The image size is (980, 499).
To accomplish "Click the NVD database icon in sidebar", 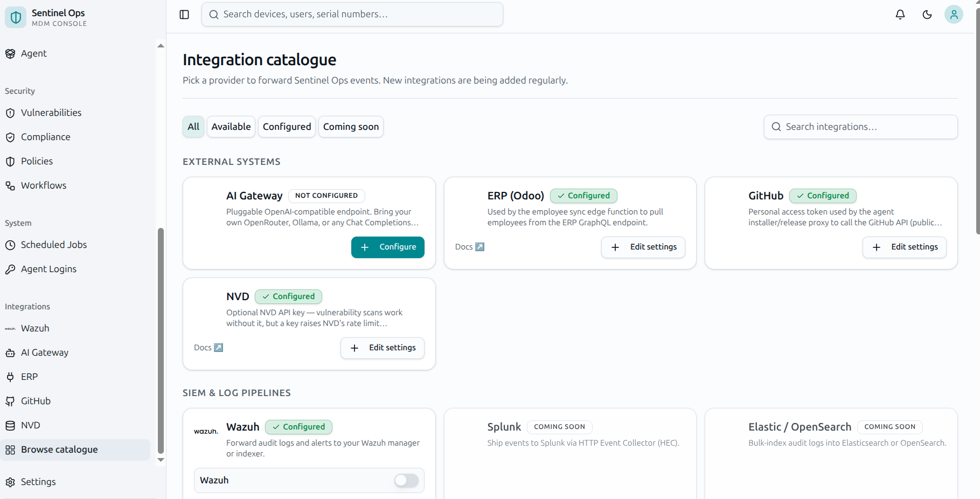I will [10, 426].
